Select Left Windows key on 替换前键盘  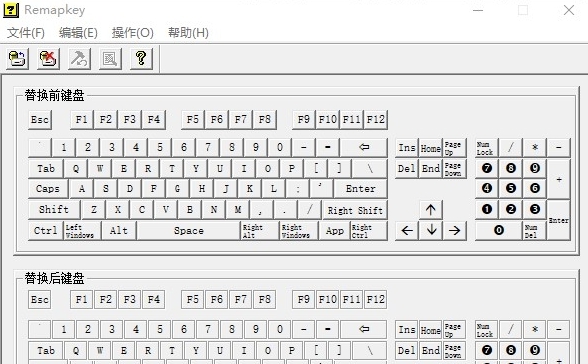(x=82, y=231)
